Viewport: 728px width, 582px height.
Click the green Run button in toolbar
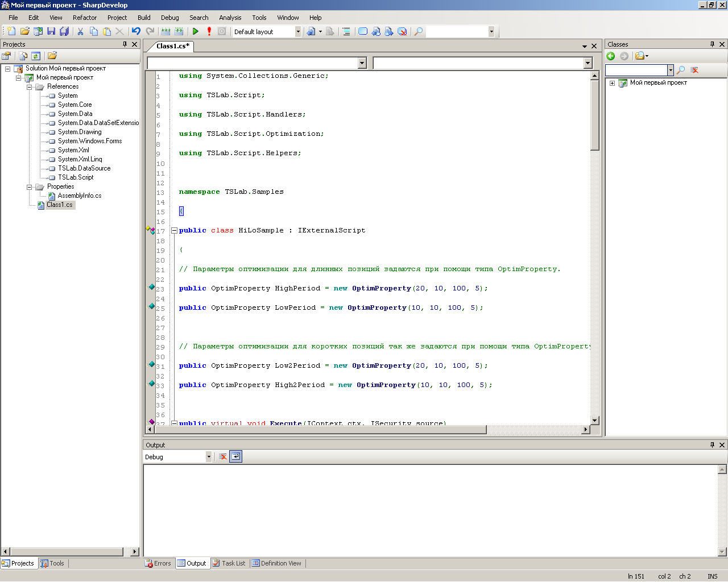[x=196, y=32]
